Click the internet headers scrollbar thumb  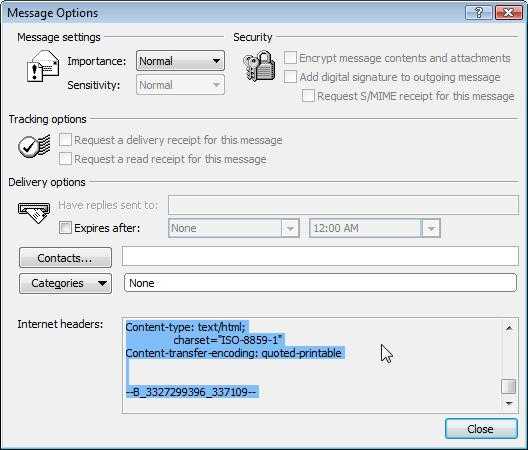pos(509,386)
